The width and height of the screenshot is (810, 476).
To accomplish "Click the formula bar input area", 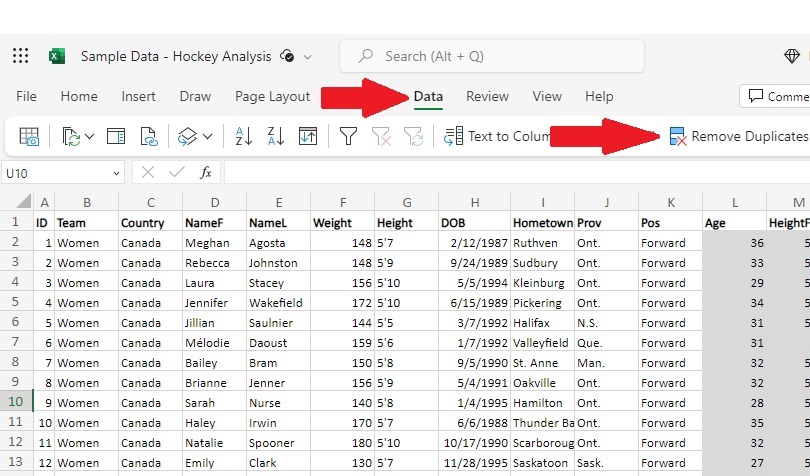I will pyautogui.click(x=517, y=173).
